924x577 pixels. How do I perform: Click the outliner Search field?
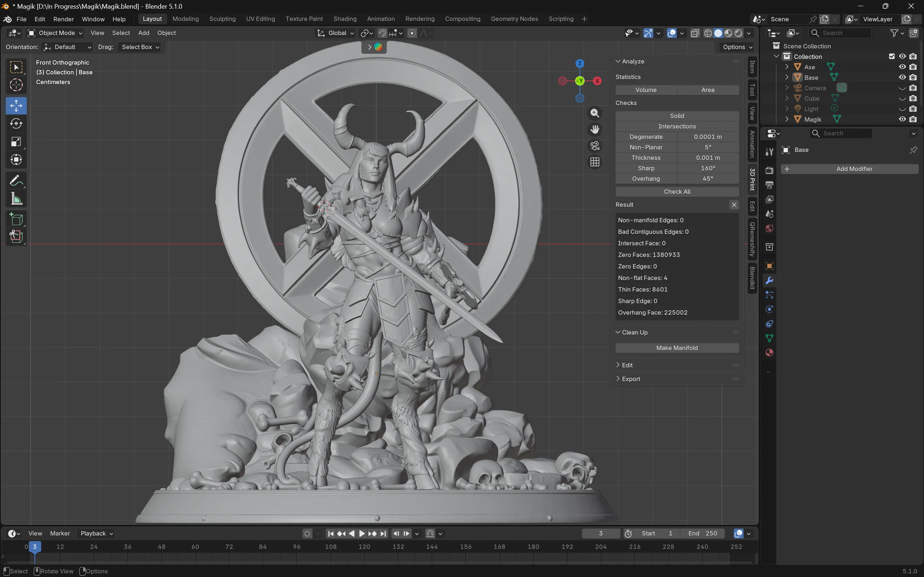(x=840, y=33)
